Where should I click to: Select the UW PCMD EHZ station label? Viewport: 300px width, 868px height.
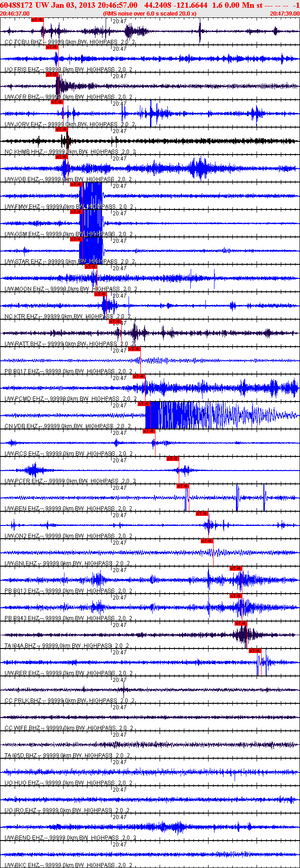24,399
